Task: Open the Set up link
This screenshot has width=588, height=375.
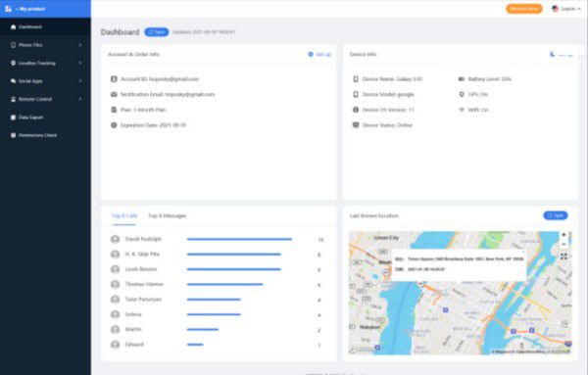Action: point(323,54)
